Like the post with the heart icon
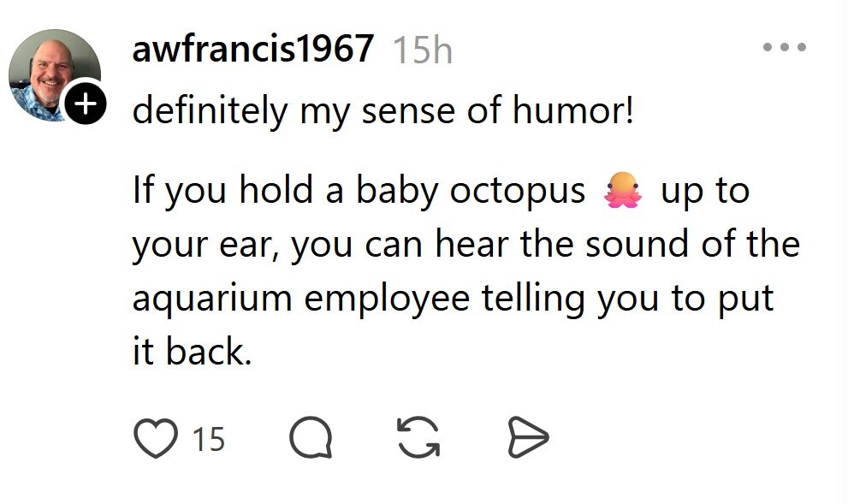Image resolution: width=848 pixels, height=504 pixels. [x=156, y=438]
